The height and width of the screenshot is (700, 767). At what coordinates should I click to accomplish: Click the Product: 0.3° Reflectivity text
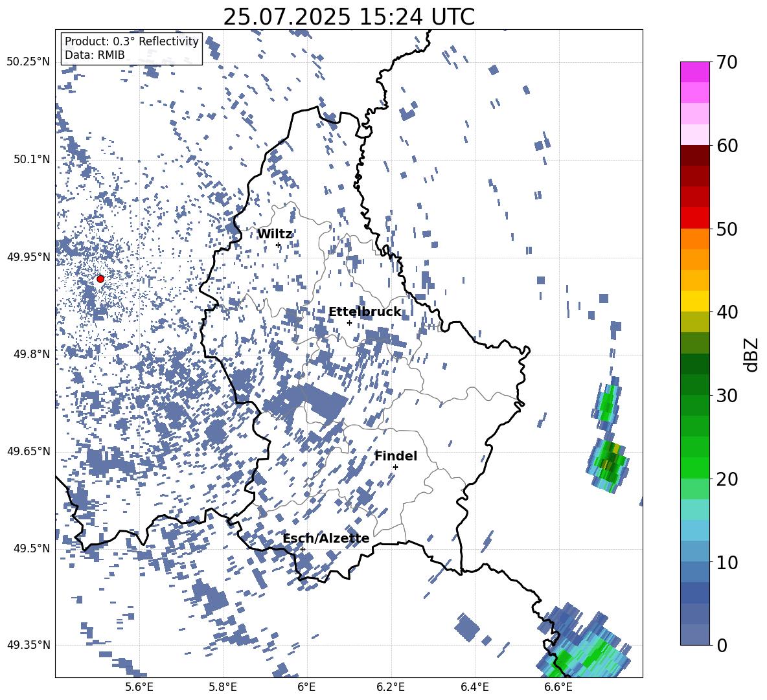tap(132, 41)
